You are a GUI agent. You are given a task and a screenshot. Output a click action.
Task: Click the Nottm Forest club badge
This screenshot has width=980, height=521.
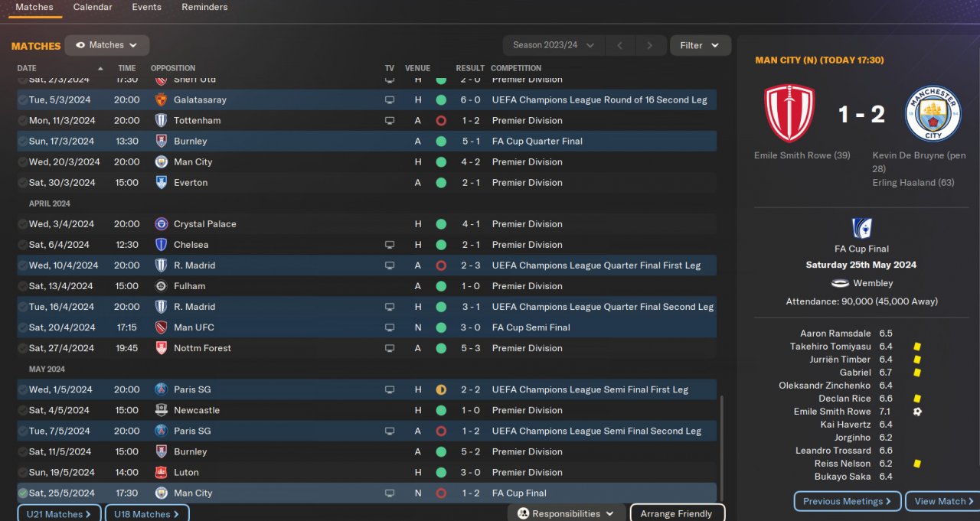[x=161, y=348]
